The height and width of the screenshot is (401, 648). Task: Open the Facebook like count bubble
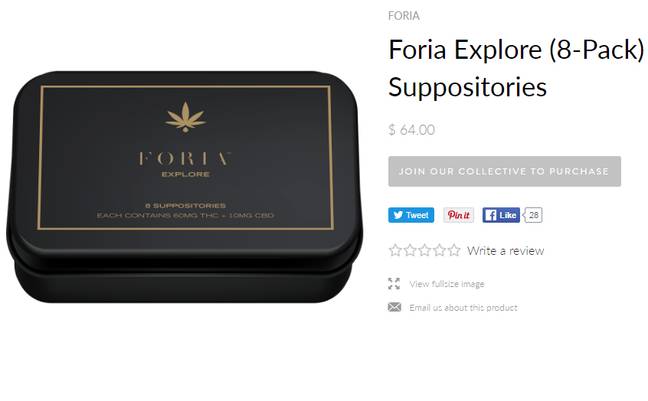[533, 215]
